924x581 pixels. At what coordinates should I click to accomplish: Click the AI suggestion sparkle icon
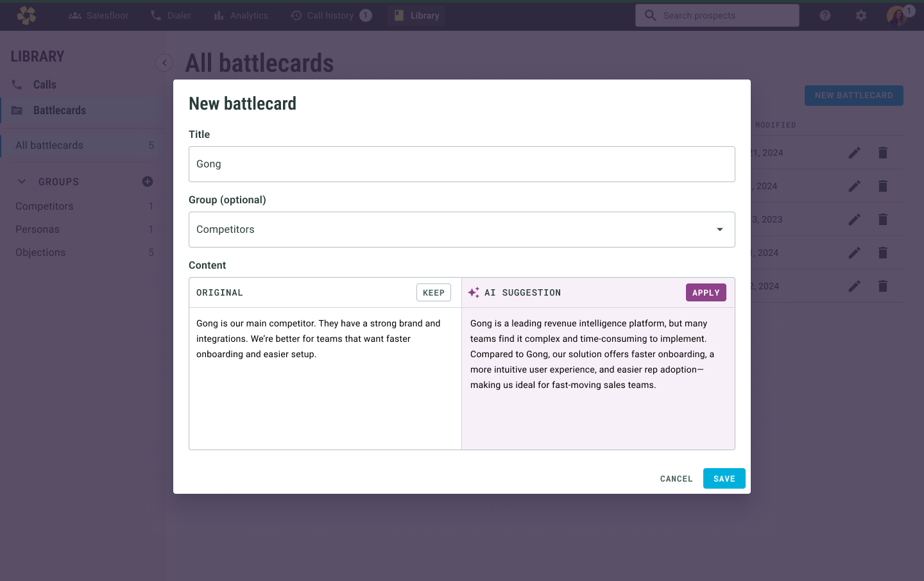[474, 292]
